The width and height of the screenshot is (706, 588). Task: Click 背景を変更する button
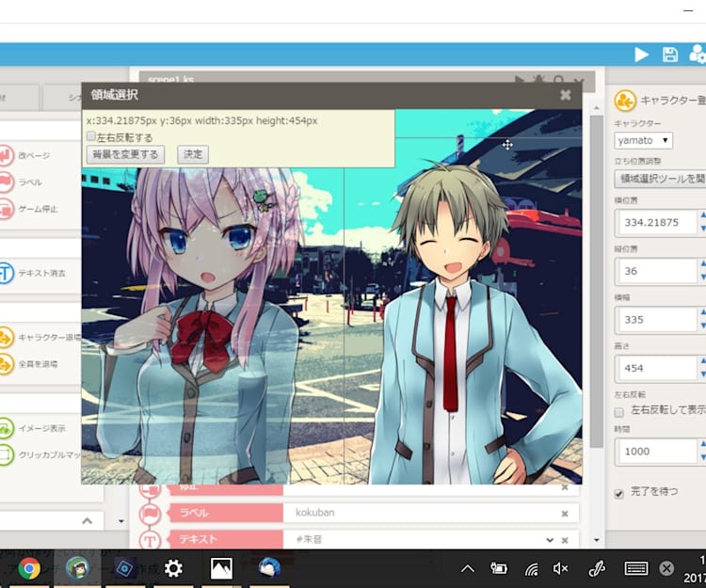click(x=125, y=154)
